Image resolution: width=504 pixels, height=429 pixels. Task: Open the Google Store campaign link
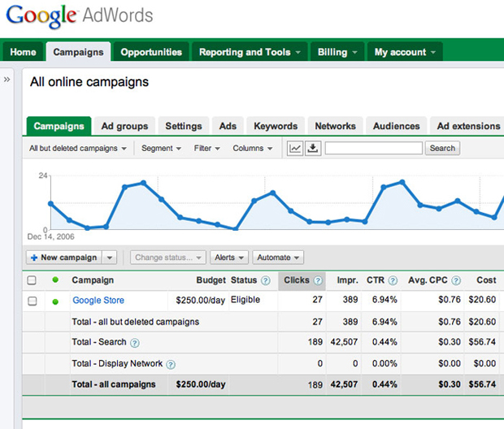coord(98,300)
